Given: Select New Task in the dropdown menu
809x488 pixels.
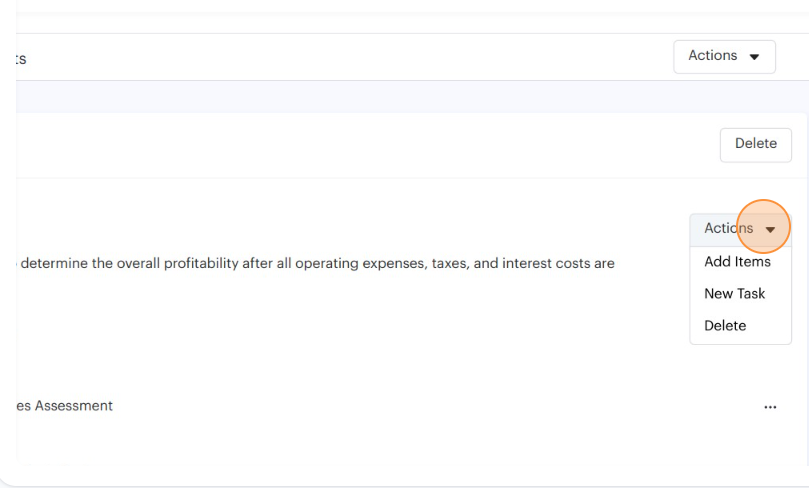Looking at the screenshot, I should click(734, 294).
